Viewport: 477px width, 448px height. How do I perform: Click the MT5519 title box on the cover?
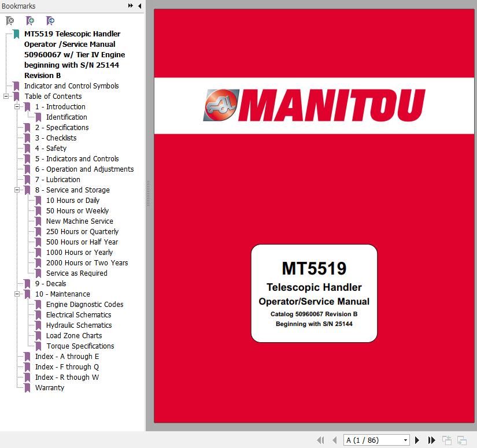tap(314, 293)
